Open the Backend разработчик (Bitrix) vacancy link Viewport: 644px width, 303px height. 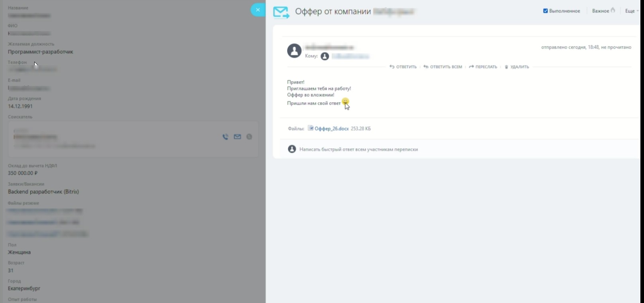(43, 192)
